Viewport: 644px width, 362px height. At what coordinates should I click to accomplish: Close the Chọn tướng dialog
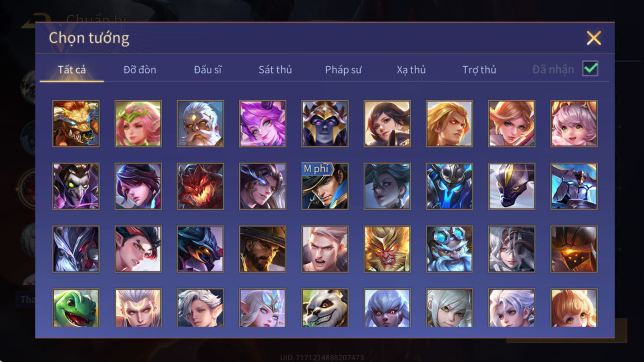click(594, 38)
